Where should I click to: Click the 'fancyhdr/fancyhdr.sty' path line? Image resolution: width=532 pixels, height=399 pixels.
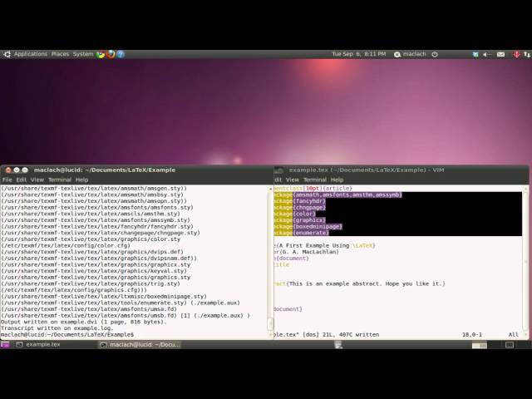[96, 226]
